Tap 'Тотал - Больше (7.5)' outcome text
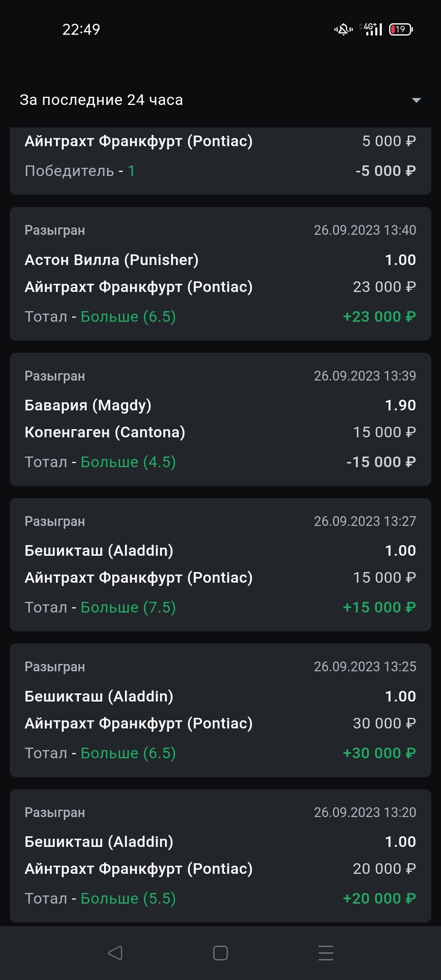Viewport: 441px width, 980px height. [100, 607]
